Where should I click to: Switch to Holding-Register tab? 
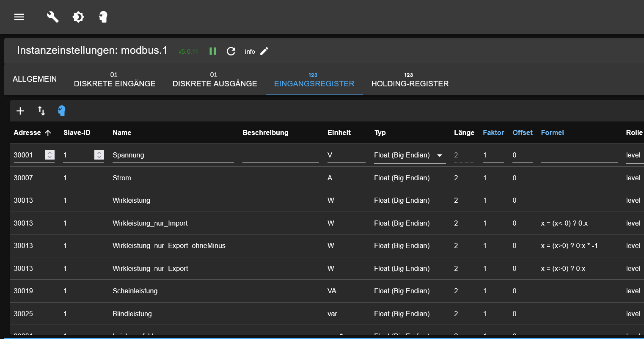410,79
